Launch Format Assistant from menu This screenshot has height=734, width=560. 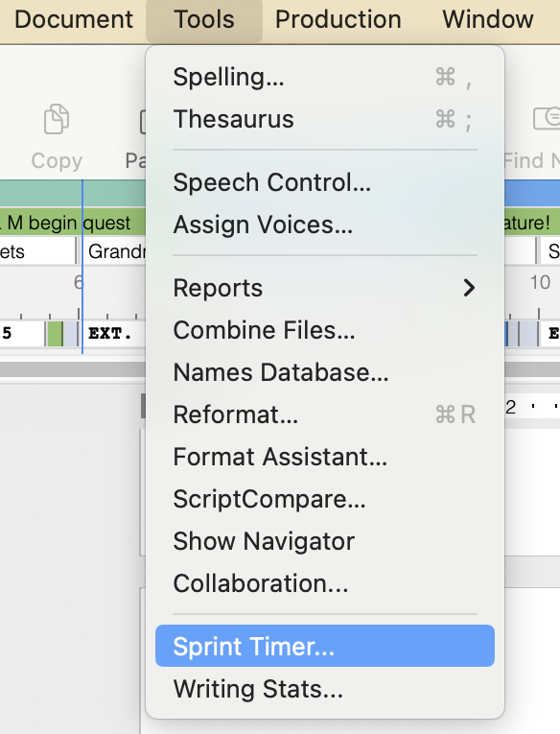pos(325,457)
